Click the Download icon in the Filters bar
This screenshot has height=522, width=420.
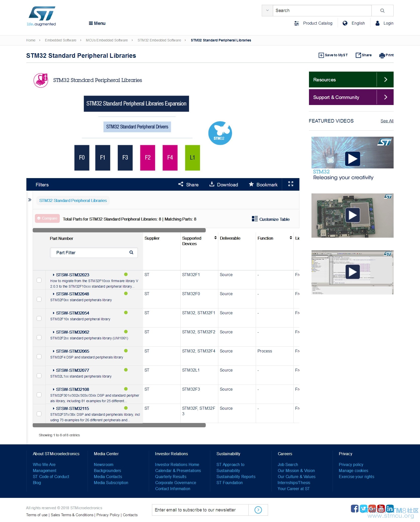[x=212, y=184]
